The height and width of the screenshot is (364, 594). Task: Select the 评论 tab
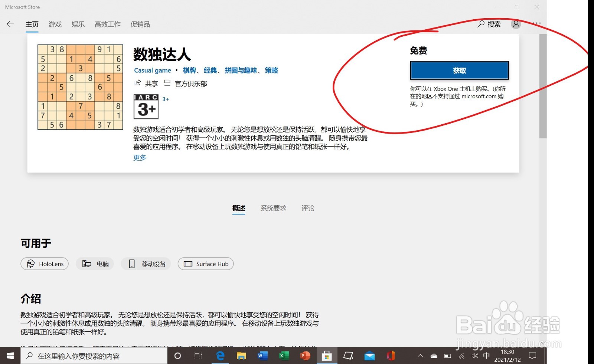(x=308, y=208)
